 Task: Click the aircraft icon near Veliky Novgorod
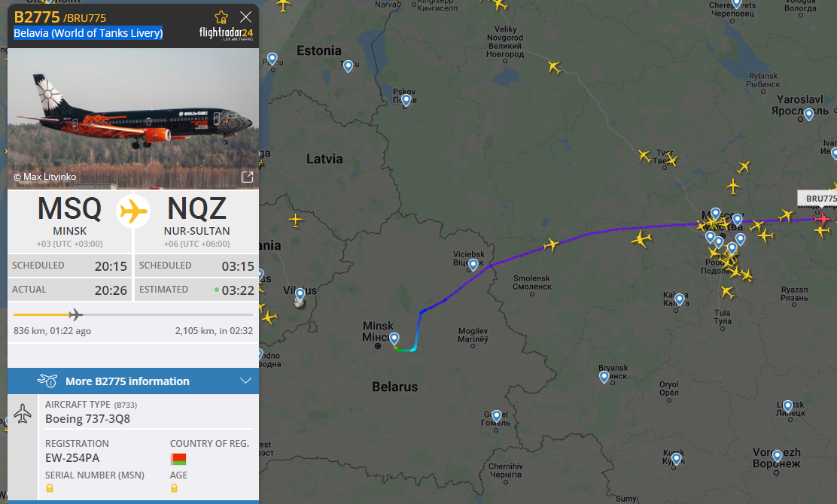(x=554, y=67)
